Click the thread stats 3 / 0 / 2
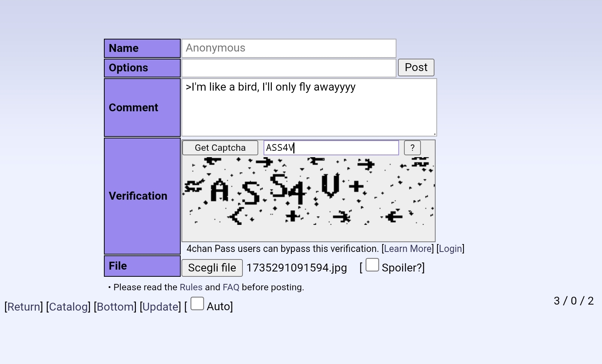602x364 pixels. (574, 301)
